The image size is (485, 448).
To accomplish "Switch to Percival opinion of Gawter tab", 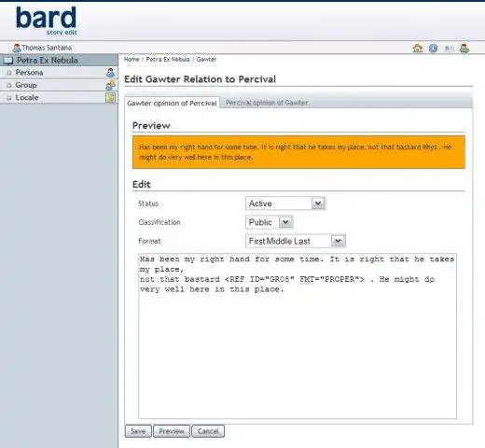I will point(267,103).
